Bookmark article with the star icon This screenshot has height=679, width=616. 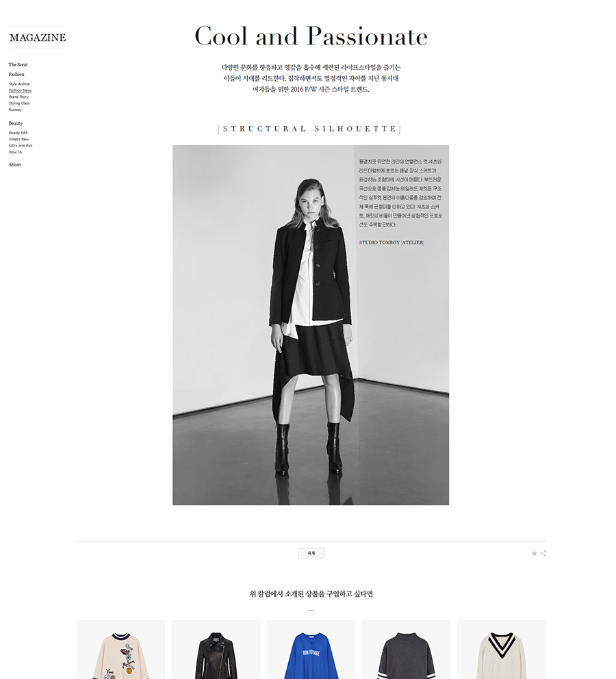(x=534, y=553)
